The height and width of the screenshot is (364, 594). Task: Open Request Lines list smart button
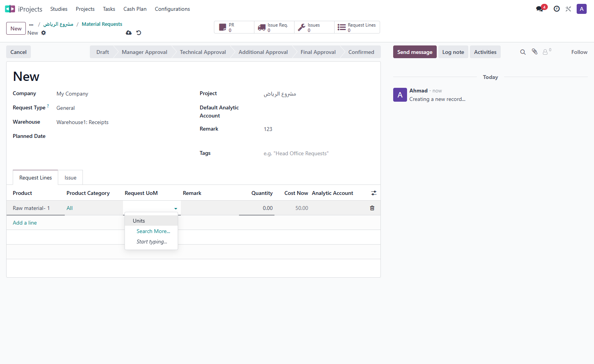coord(357,27)
